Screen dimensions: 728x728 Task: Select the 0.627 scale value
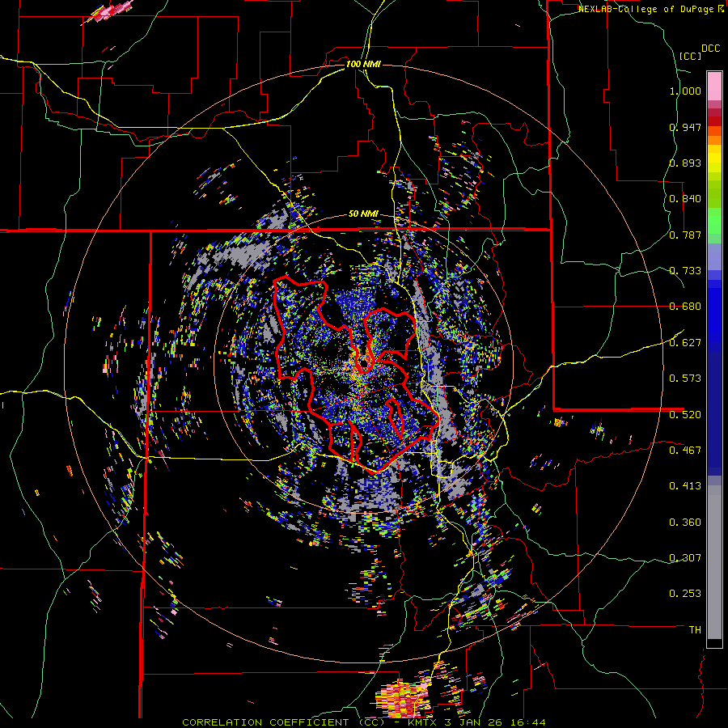click(x=685, y=343)
